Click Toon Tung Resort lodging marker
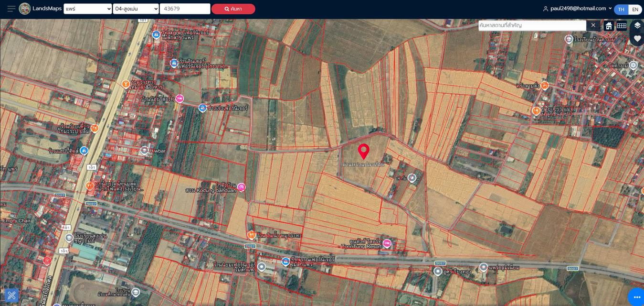The image size is (644, 306). [x=387, y=243]
